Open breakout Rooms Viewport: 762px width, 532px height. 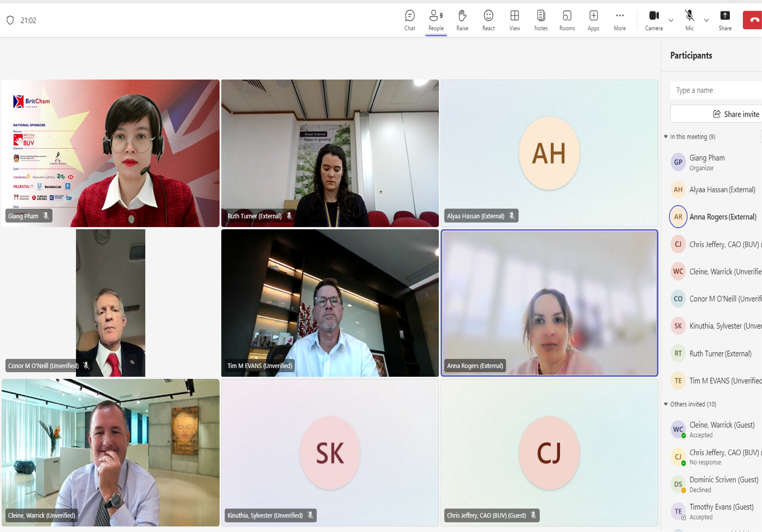[567, 20]
